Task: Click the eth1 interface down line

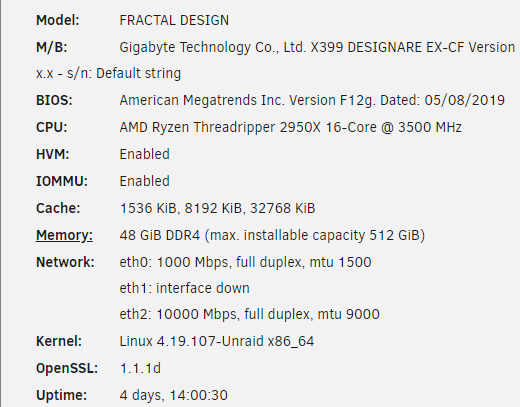Action: pos(184,288)
